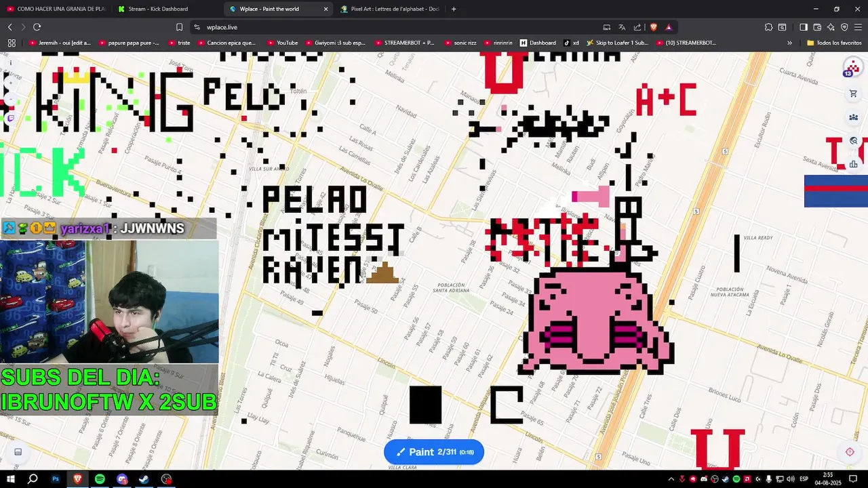Image resolution: width=868 pixels, height=488 pixels.
Task: Open a new browser tab with plus
Action: [454, 9]
